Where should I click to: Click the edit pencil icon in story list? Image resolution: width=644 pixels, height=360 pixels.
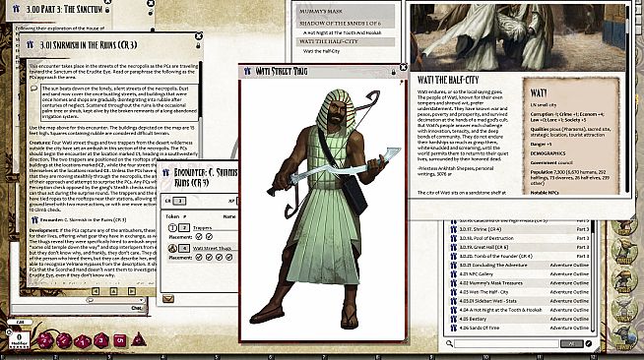(x=589, y=343)
